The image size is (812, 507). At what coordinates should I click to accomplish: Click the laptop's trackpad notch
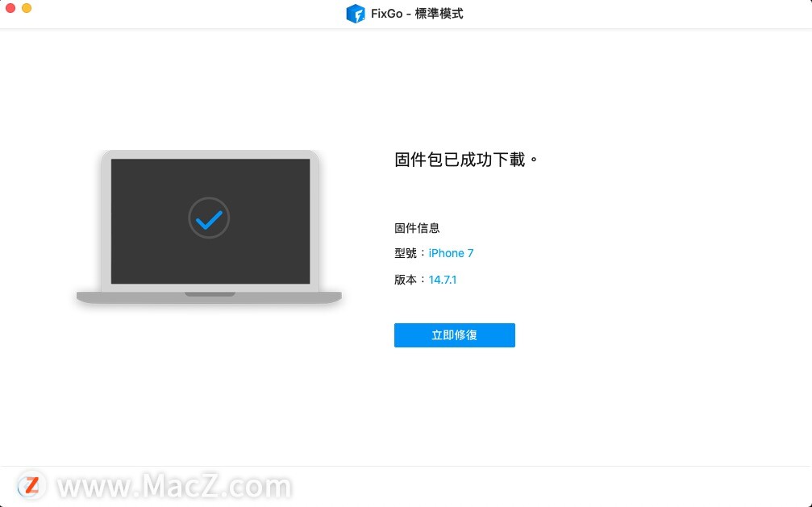point(210,294)
